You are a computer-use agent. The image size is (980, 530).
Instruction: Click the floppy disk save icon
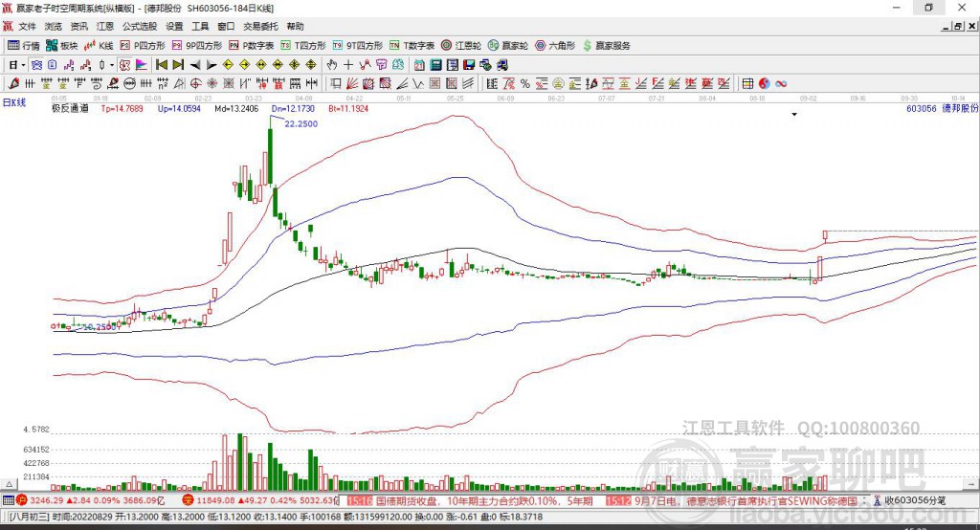469,65
